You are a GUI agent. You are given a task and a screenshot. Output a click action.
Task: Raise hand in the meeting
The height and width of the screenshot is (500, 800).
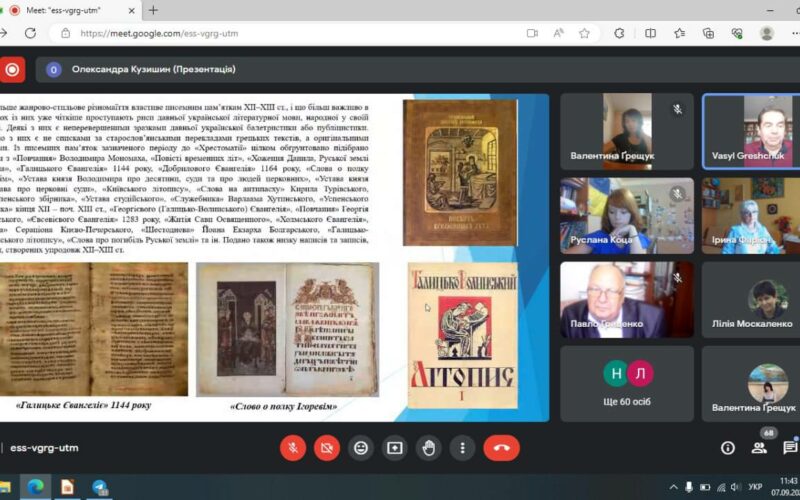coord(428,448)
